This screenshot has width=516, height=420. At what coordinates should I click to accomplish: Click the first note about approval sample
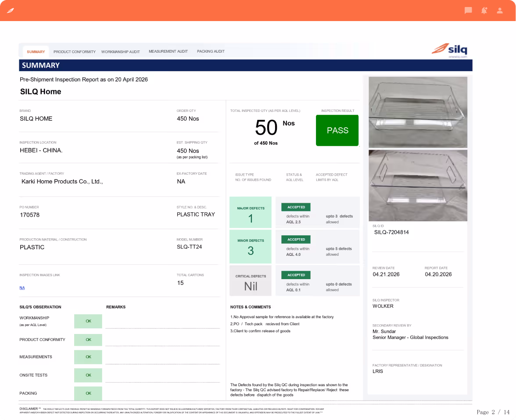tap(282, 317)
